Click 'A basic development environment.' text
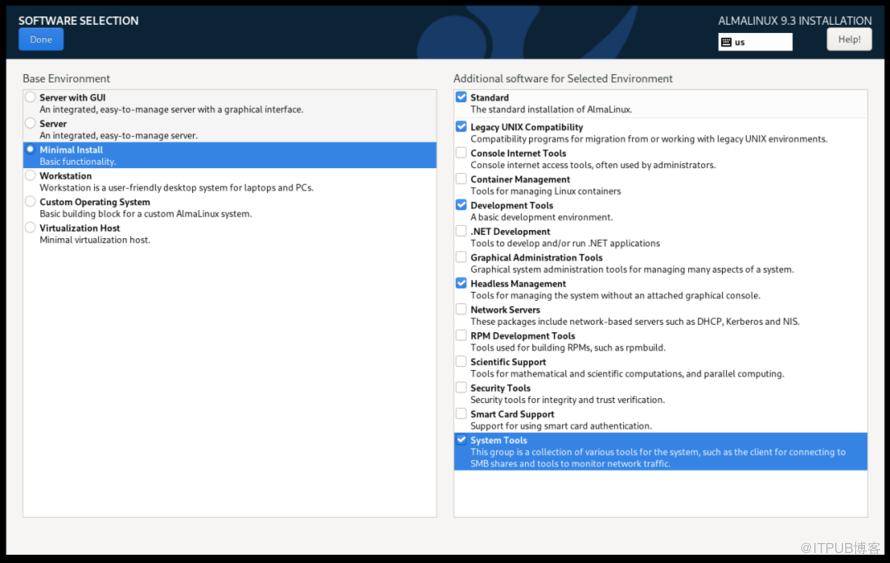890x563 pixels. [x=541, y=217]
